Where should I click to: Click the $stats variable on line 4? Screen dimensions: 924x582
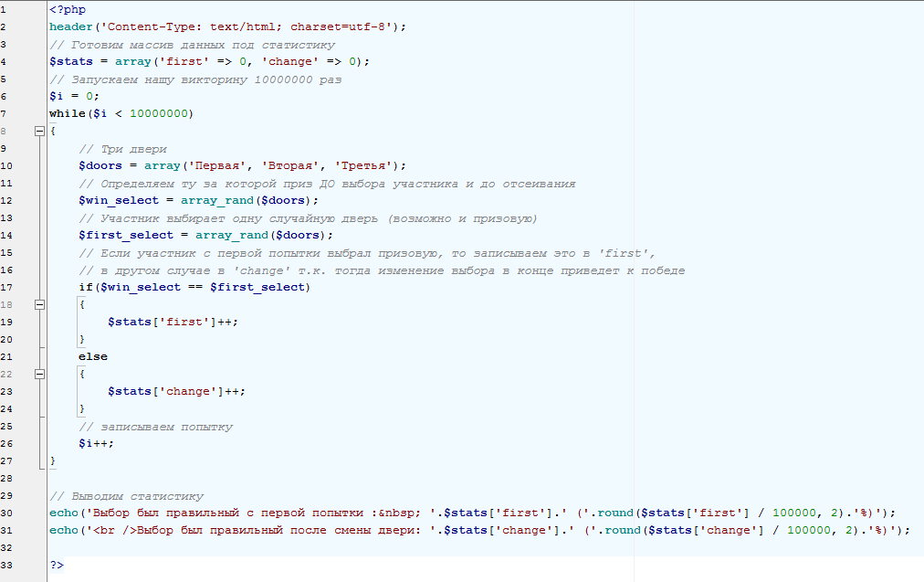pyautogui.click(x=71, y=61)
